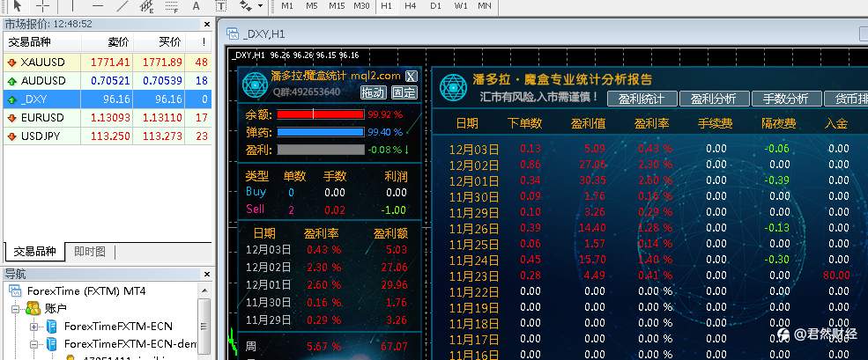Select USDJPY symbol row
The height and width of the screenshot is (360, 868).
coord(108,136)
